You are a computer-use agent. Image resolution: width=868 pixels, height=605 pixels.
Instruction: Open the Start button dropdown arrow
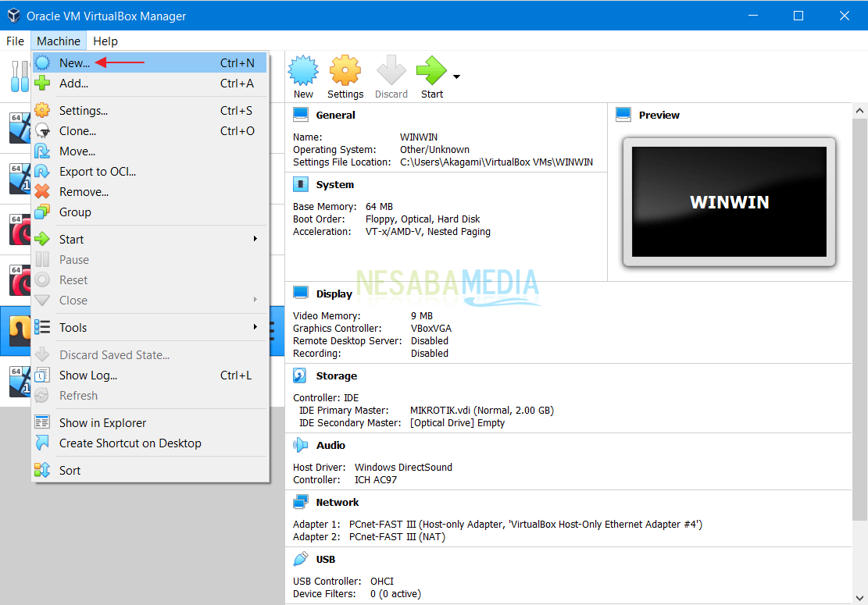(457, 77)
